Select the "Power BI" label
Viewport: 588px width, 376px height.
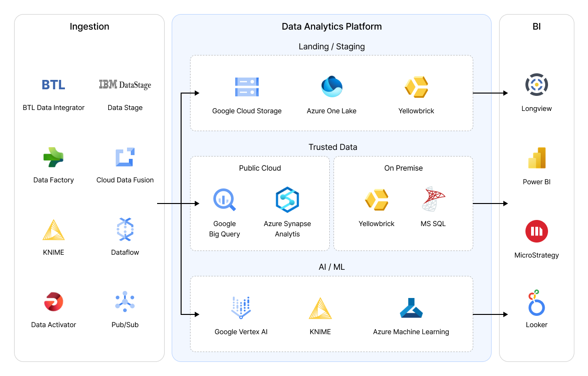(x=537, y=182)
